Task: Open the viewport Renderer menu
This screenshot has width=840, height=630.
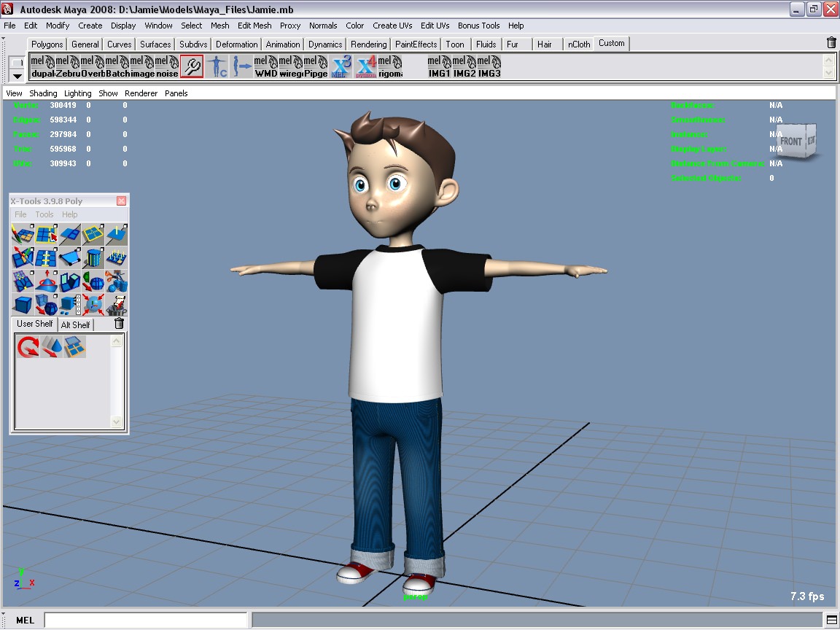Action: click(141, 93)
